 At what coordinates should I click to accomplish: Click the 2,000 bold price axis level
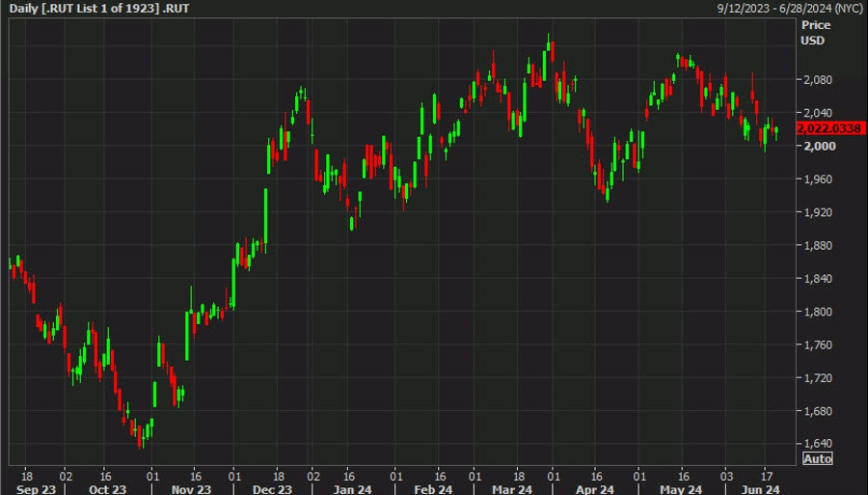click(x=819, y=146)
